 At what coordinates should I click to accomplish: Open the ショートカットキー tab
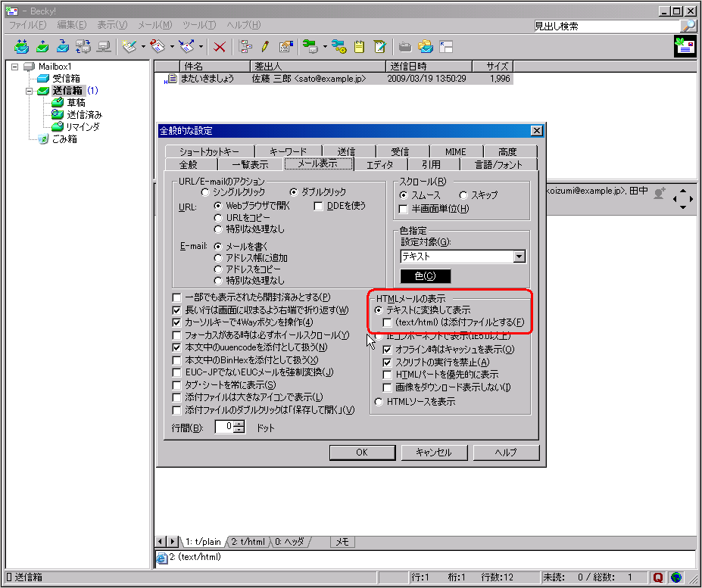point(209,151)
